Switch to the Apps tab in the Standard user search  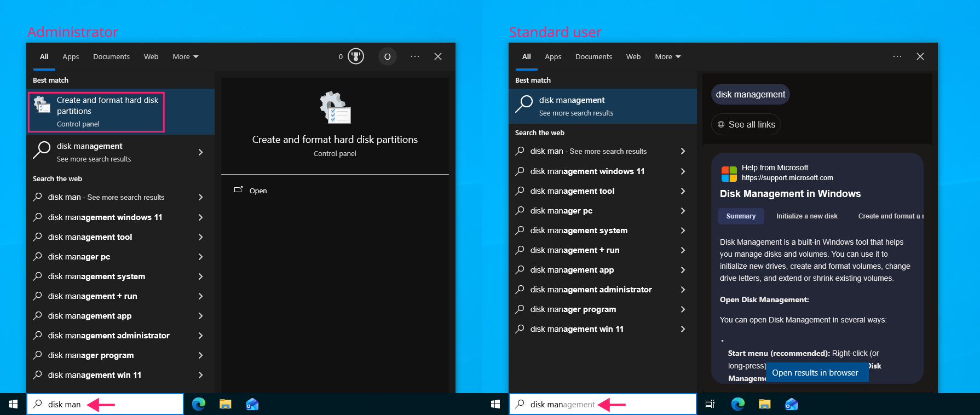(553, 57)
